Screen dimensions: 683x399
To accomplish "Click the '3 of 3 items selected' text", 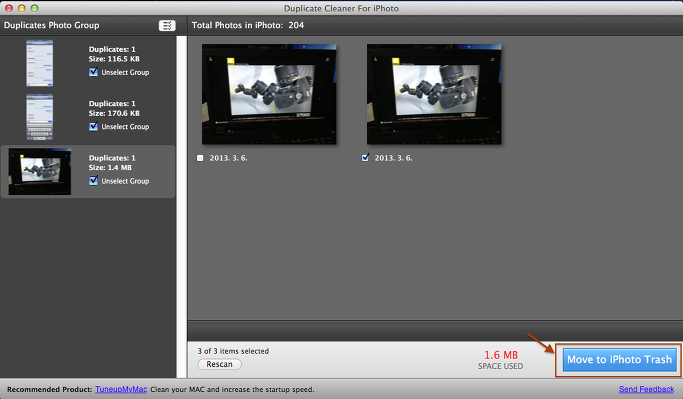I will pos(233,351).
